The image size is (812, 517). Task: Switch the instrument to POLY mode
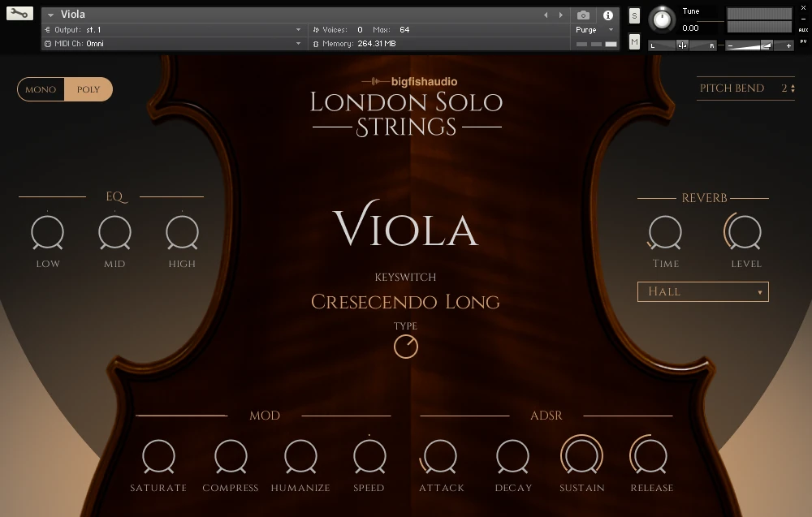click(x=88, y=89)
